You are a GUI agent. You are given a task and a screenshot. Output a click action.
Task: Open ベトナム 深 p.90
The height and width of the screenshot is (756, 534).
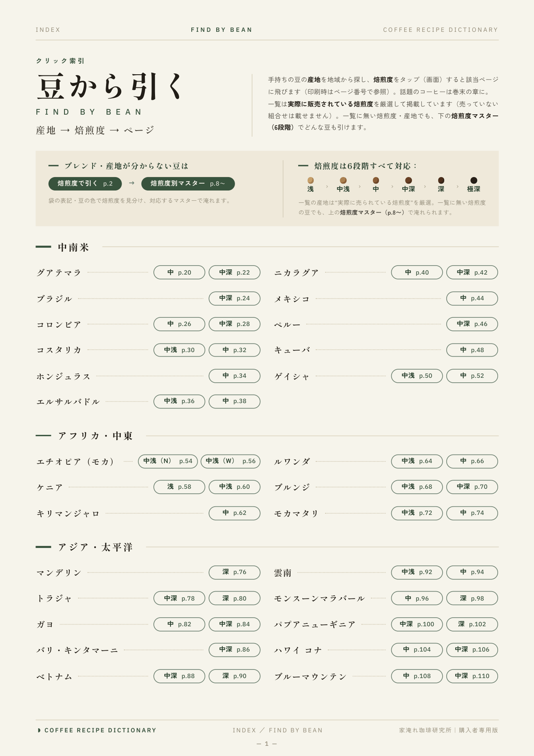pyautogui.click(x=235, y=676)
